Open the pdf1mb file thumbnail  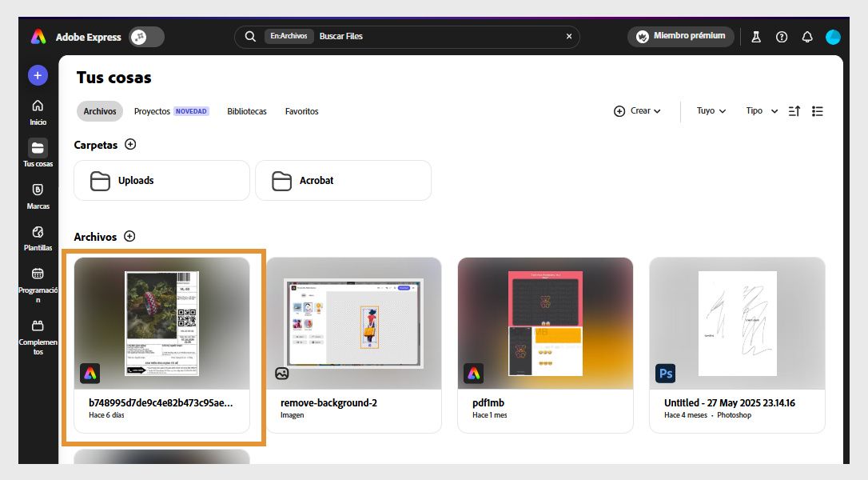(x=545, y=320)
